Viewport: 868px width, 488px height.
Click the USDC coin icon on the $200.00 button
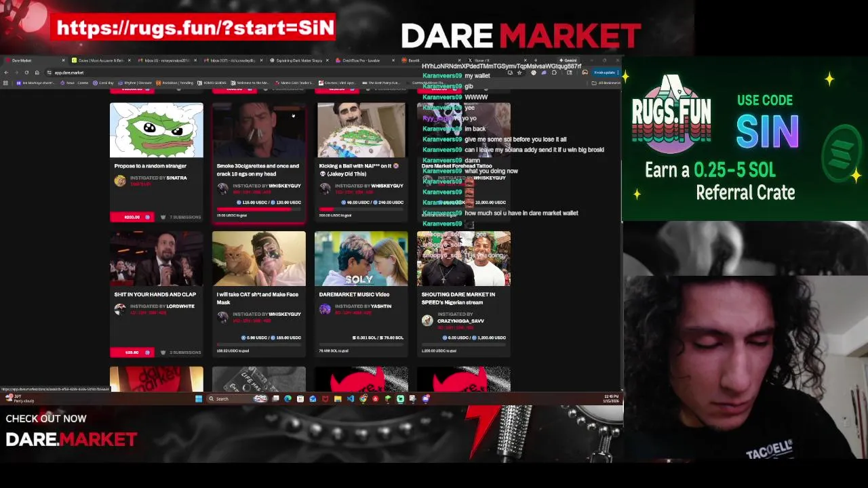pos(146,217)
